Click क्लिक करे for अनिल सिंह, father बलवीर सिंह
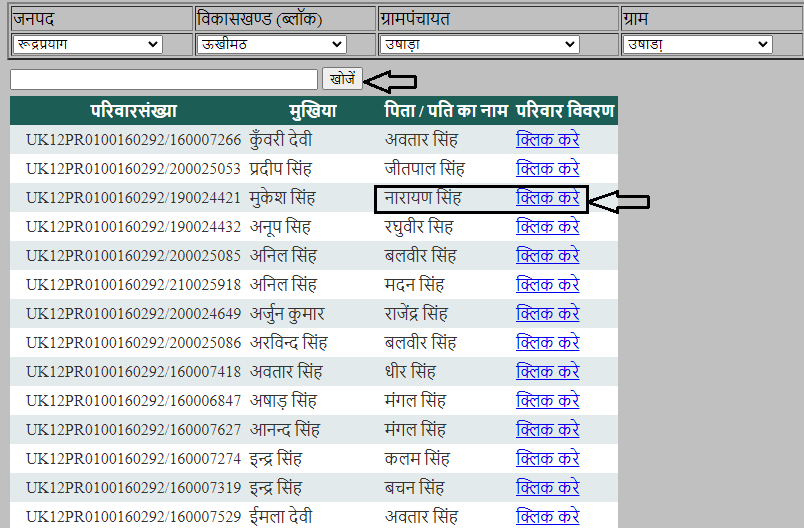This screenshot has height=528, width=804. point(547,256)
